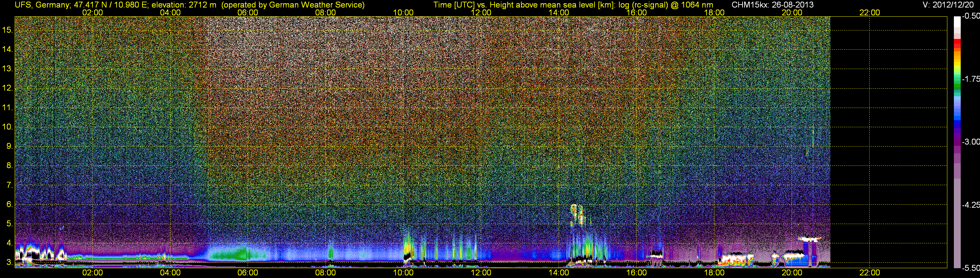Select "06:00" on the top time axis
Viewport: 980px width, 278px height.
point(248,12)
